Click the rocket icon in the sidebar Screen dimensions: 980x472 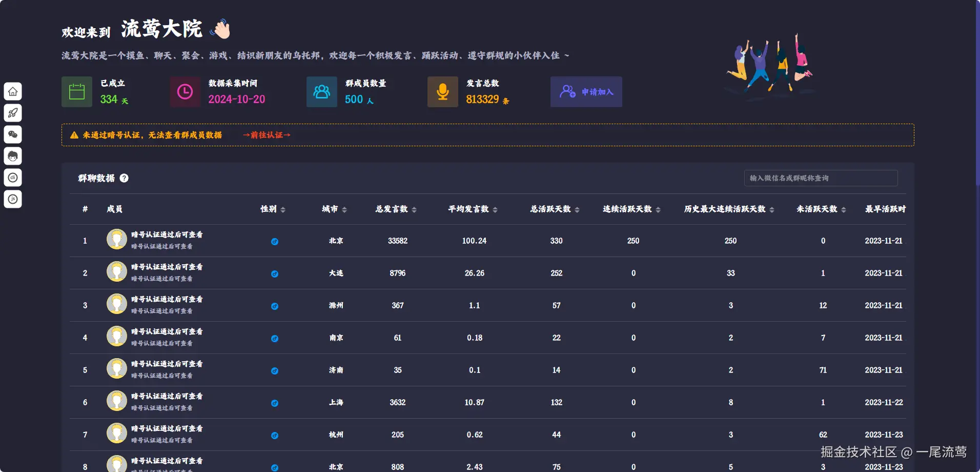click(13, 113)
